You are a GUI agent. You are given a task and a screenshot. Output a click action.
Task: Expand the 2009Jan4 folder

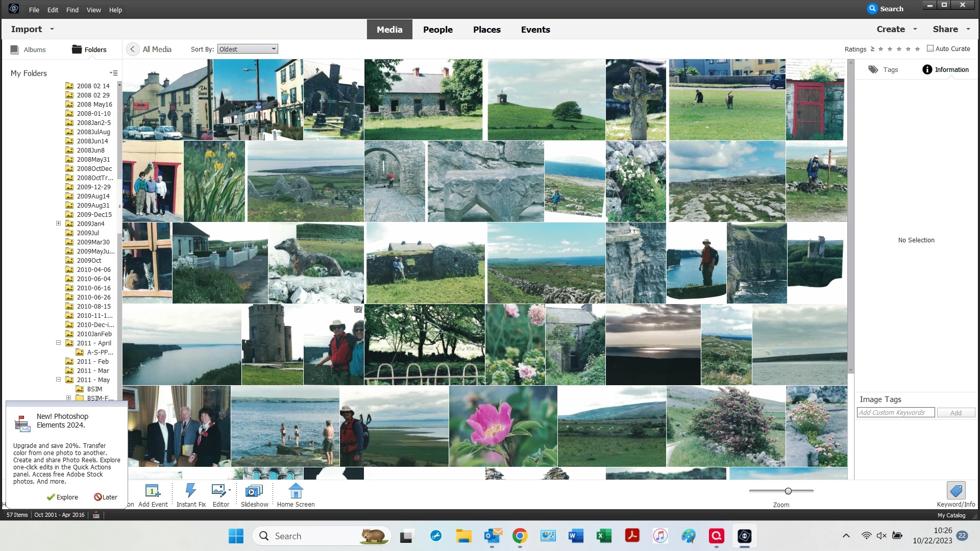58,223
